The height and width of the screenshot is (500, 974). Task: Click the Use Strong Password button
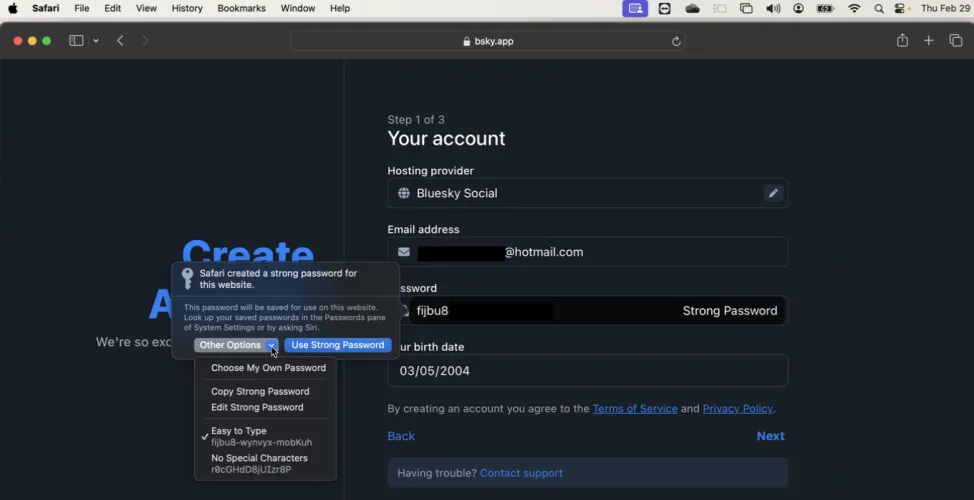[x=337, y=345]
